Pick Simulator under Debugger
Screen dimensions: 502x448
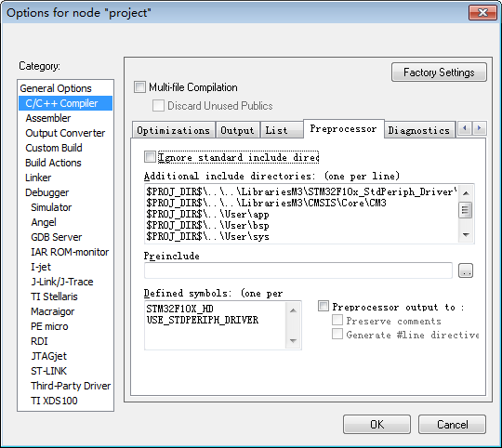point(51,207)
